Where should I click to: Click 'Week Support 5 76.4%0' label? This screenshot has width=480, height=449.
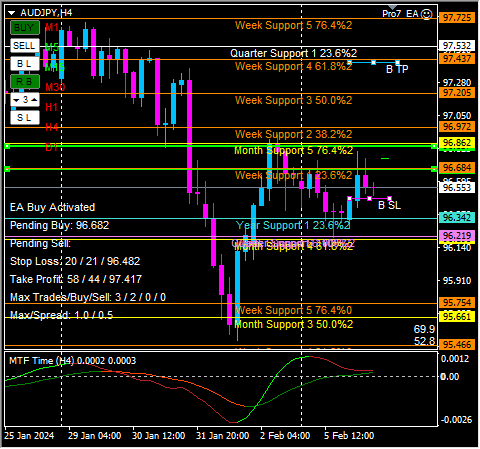point(293,310)
